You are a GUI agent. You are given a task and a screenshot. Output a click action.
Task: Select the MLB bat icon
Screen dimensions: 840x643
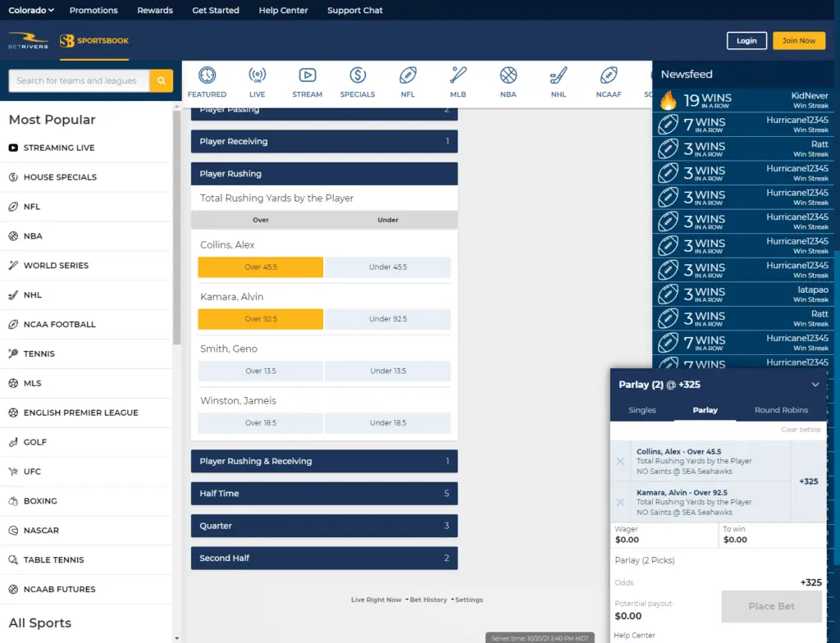[458, 75]
